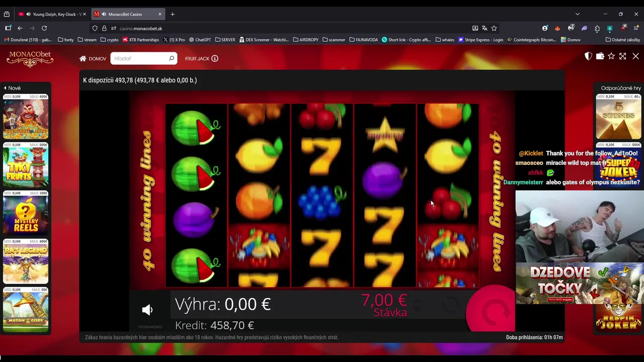Image resolution: width=644 pixels, height=362 pixels.
Task: Click the K dispozícii 493,78 balance text
Action: pyautogui.click(x=140, y=80)
